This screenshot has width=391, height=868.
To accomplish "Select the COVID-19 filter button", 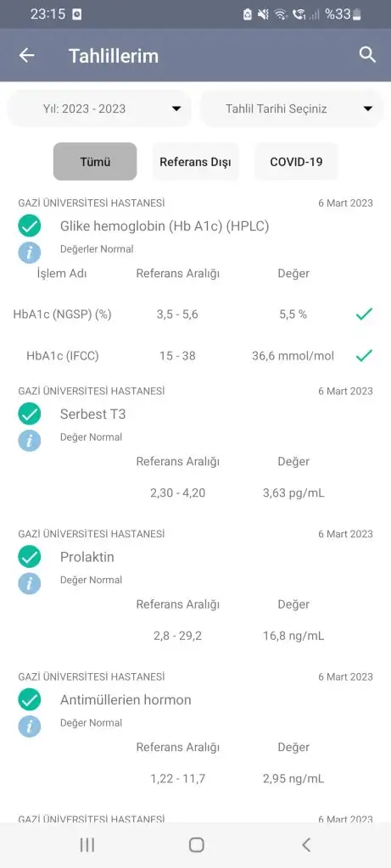I will (296, 162).
